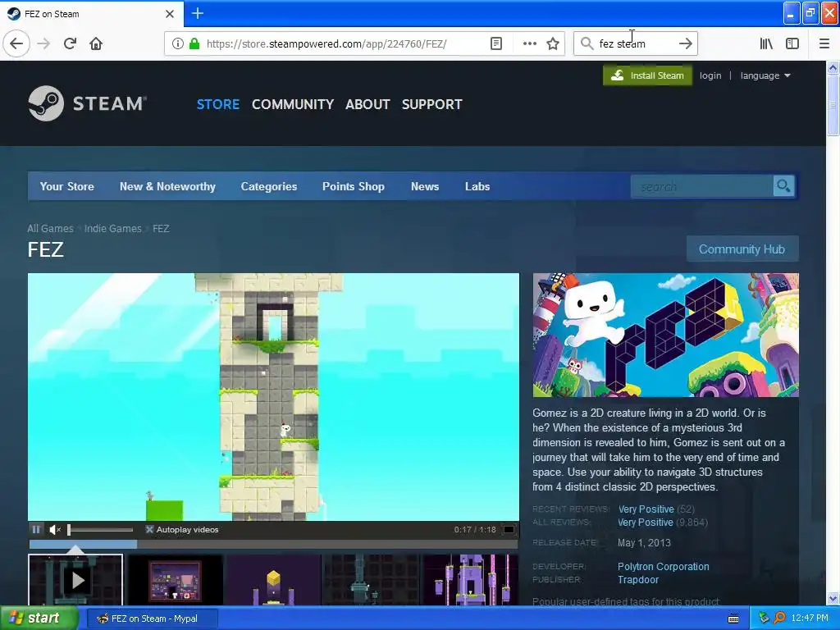Click the All Games breadcrumb

click(50, 228)
